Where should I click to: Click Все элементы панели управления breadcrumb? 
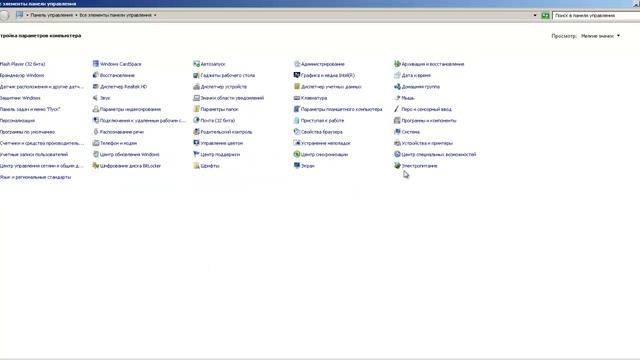coord(116,15)
